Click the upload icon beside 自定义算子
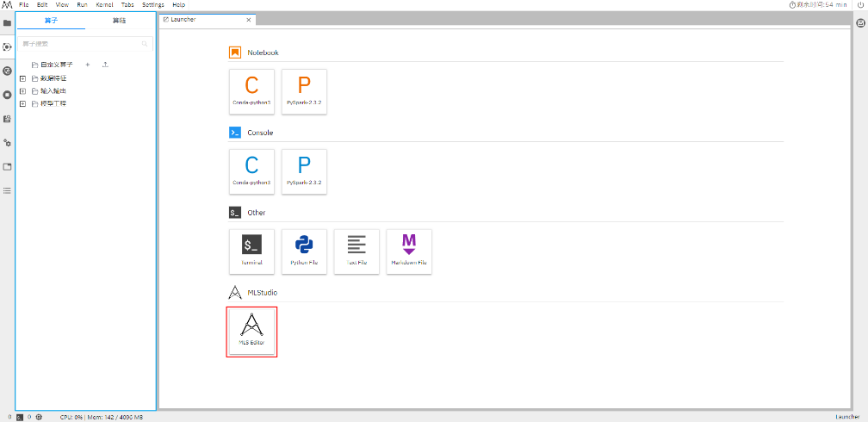The height and width of the screenshot is (422, 868). pos(105,65)
